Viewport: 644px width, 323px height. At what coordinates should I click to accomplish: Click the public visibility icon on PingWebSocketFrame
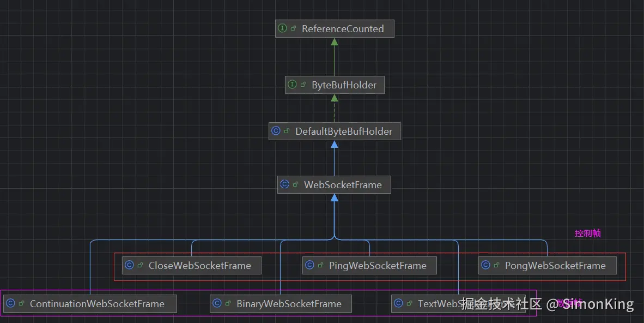320,265
